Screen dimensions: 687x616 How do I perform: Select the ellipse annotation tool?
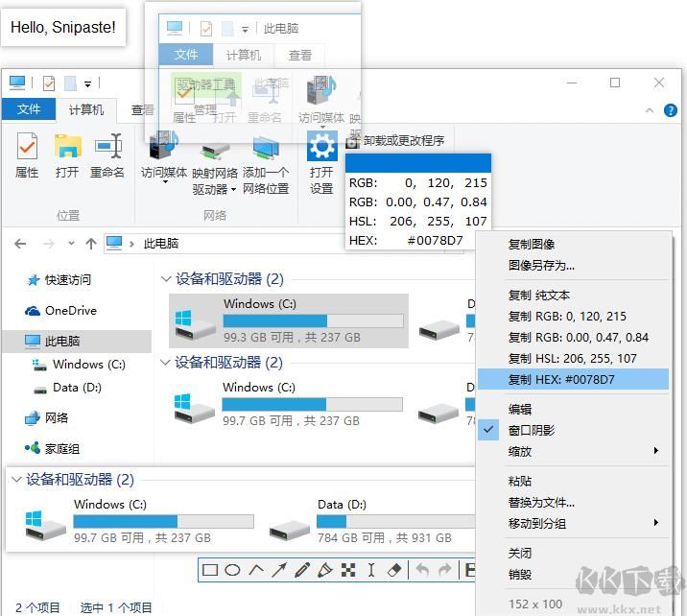click(x=232, y=570)
